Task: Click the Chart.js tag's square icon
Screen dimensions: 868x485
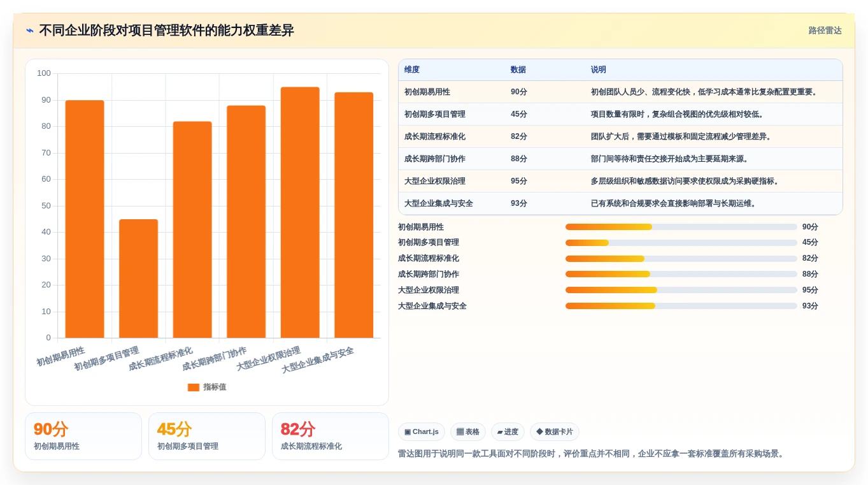Action: [408, 432]
